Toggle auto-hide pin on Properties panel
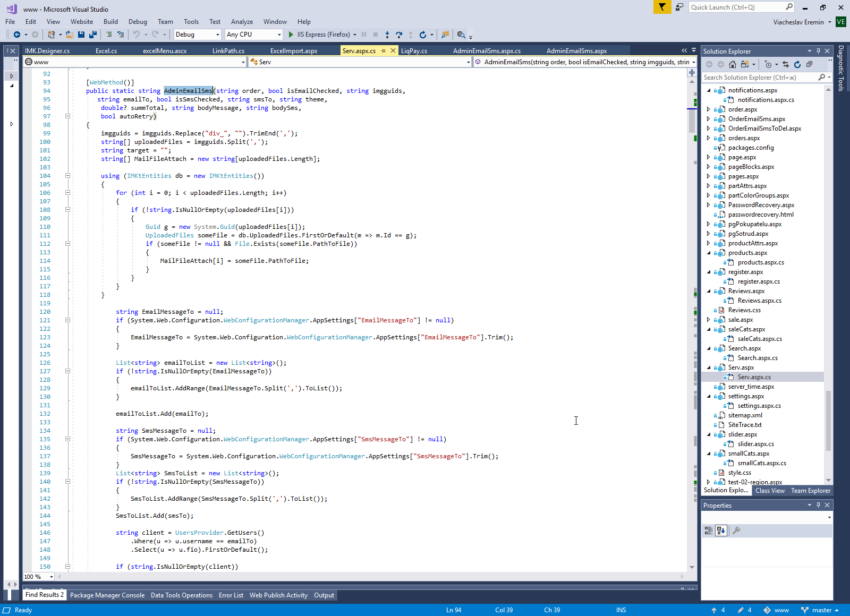 point(818,506)
